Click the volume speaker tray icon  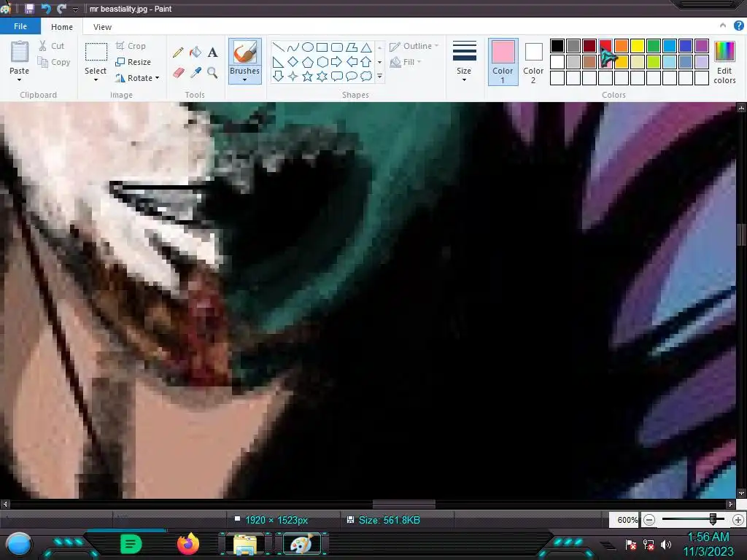(666, 544)
